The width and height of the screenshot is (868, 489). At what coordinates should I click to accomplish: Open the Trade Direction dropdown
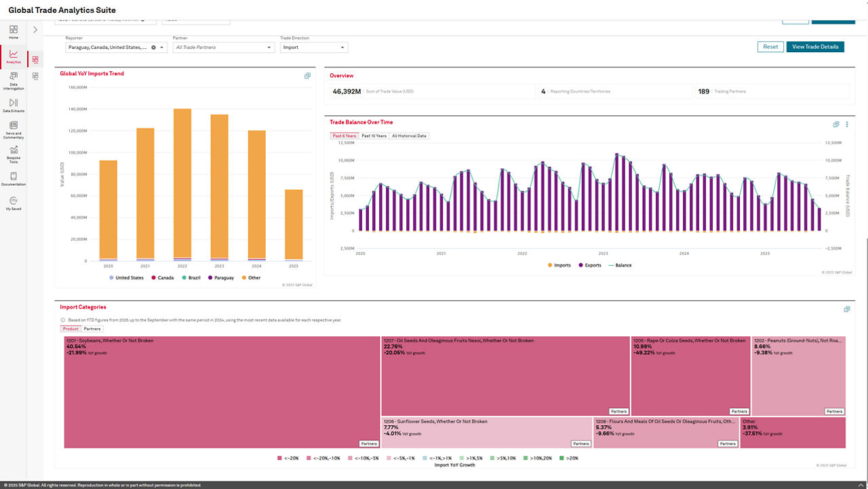click(313, 47)
